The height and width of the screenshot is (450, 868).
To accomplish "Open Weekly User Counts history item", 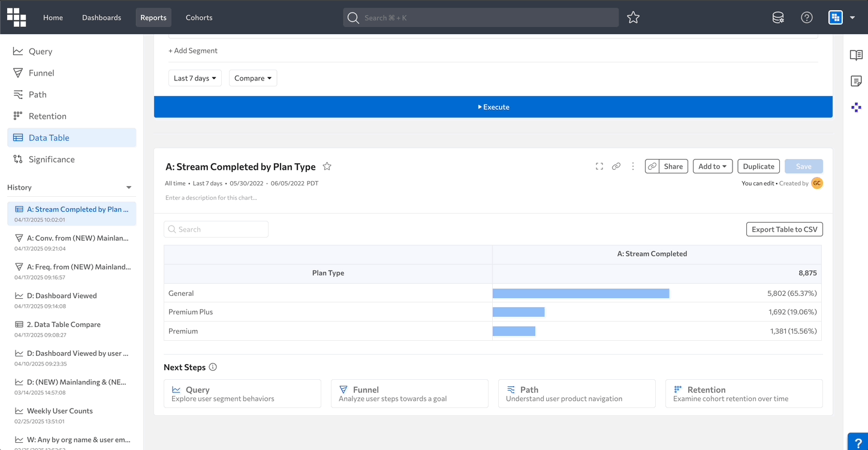I will point(71,415).
